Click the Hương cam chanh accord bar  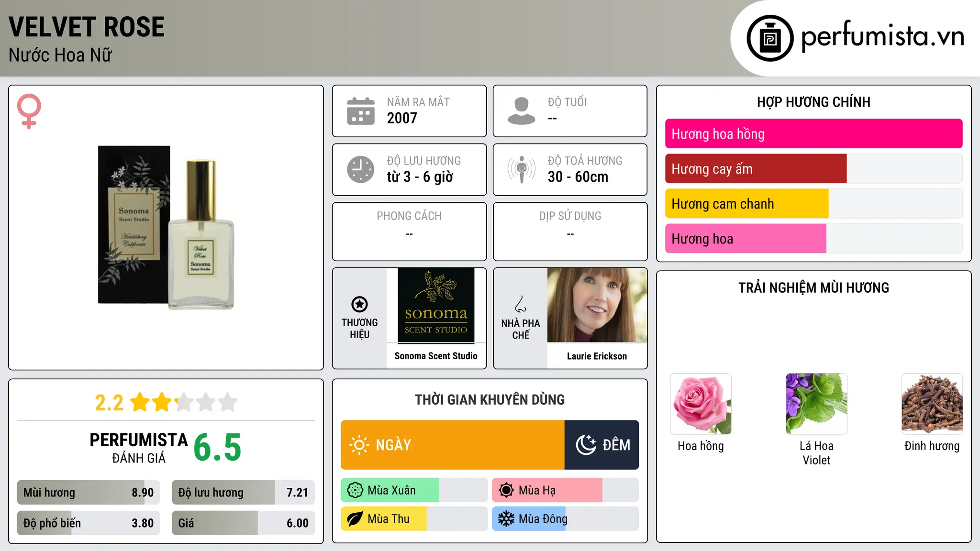tap(814, 204)
